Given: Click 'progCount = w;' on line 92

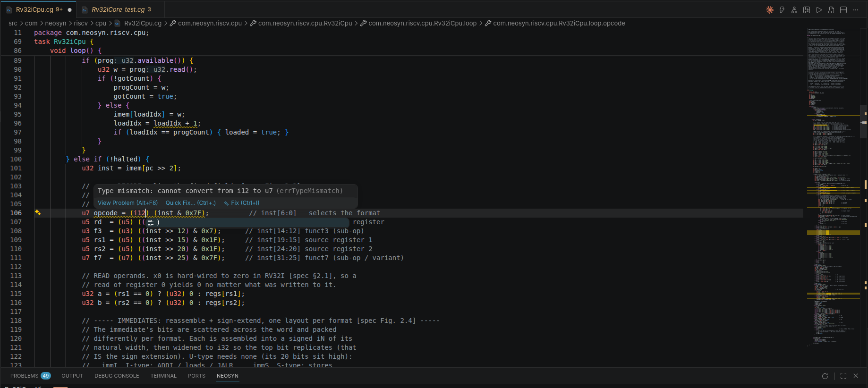Looking at the screenshot, I should pyautogui.click(x=141, y=87).
